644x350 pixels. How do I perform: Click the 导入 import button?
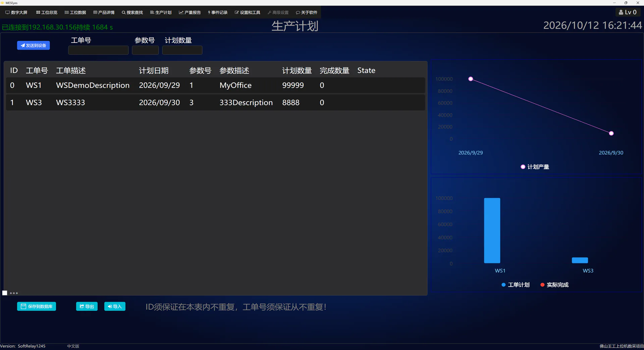115,306
